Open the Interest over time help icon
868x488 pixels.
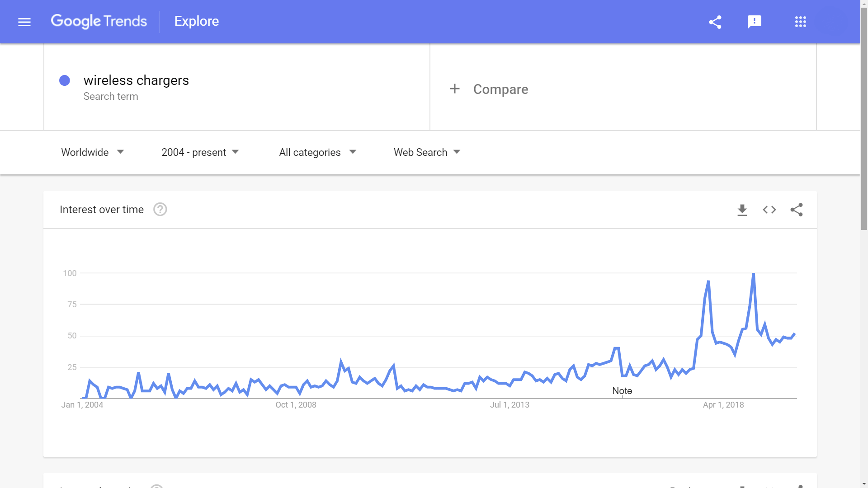(160, 210)
